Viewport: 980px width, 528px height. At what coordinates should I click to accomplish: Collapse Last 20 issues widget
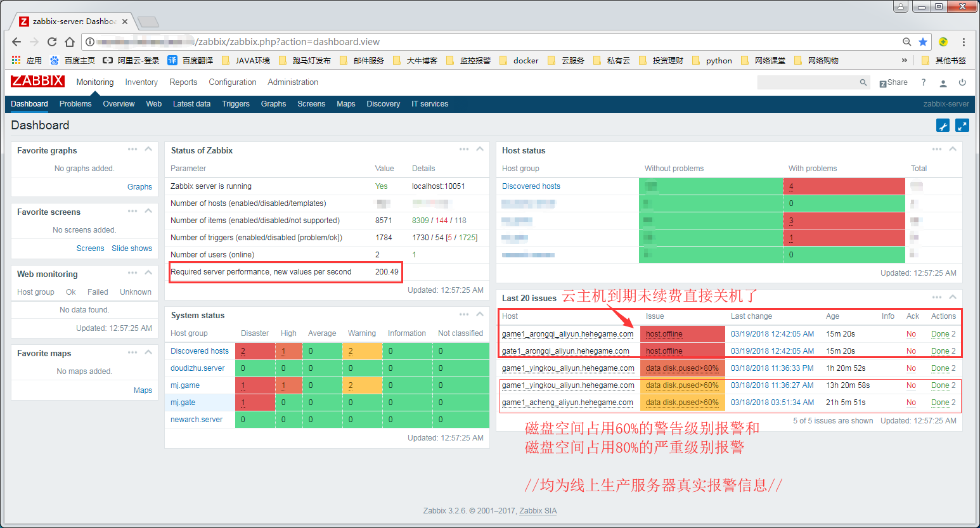pyautogui.click(x=953, y=297)
